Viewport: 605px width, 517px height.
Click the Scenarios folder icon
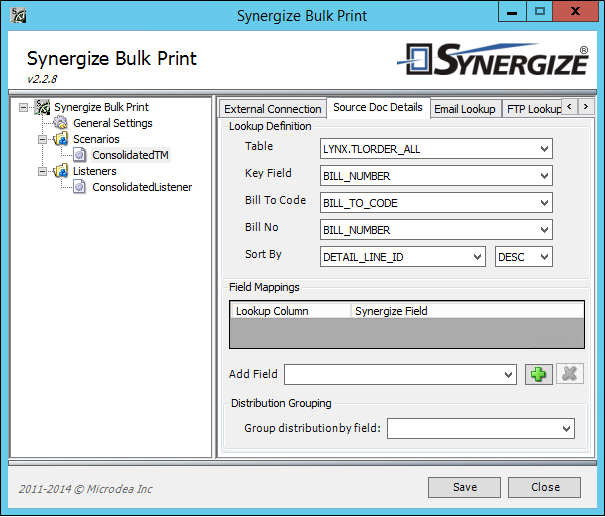(61, 139)
